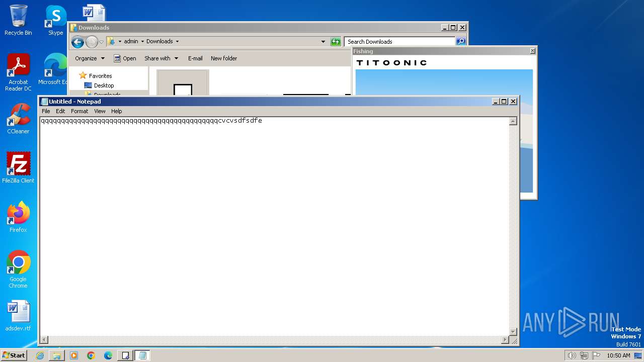Open the Microsoft Edge desktop shortcut
The image size is (644, 362).
(x=53, y=69)
